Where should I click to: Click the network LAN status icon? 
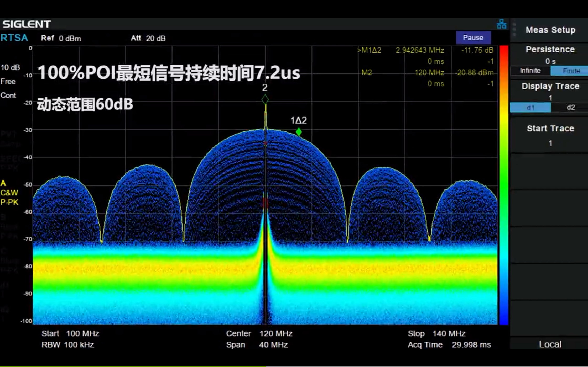click(x=501, y=24)
